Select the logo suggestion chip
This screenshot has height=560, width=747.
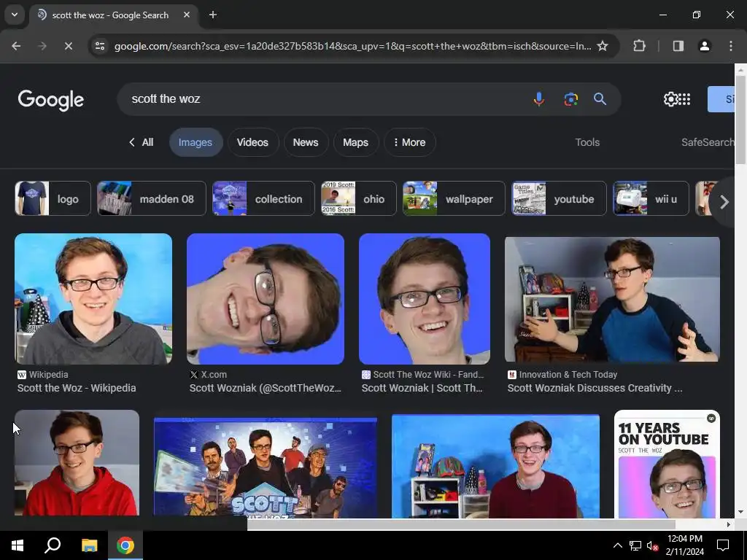(53, 198)
